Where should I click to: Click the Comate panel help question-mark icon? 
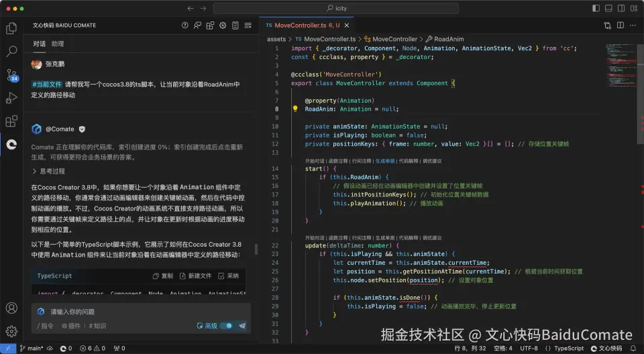coord(185,25)
